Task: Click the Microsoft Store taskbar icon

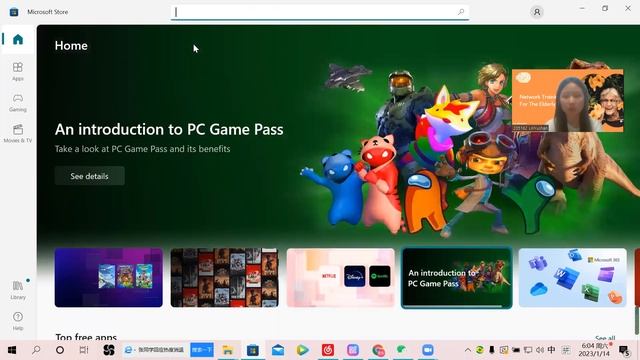Action: pyautogui.click(x=253, y=350)
